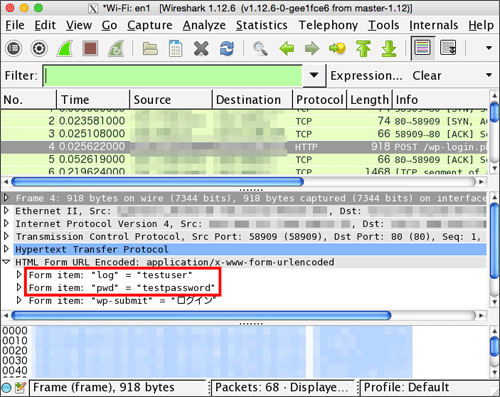The height and width of the screenshot is (397, 500).
Task: Open the capture interfaces list icon
Action: [x=13, y=49]
